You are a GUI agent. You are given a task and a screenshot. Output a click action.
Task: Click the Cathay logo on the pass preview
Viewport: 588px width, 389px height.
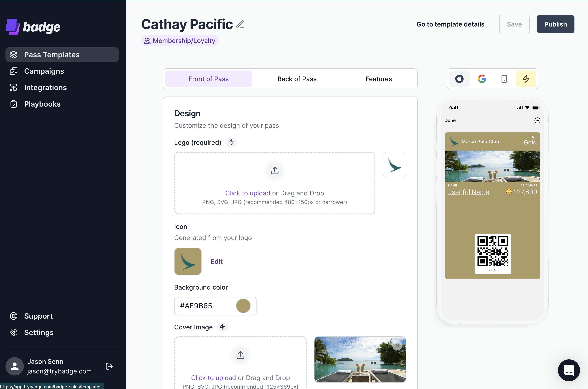click(454, 141)
